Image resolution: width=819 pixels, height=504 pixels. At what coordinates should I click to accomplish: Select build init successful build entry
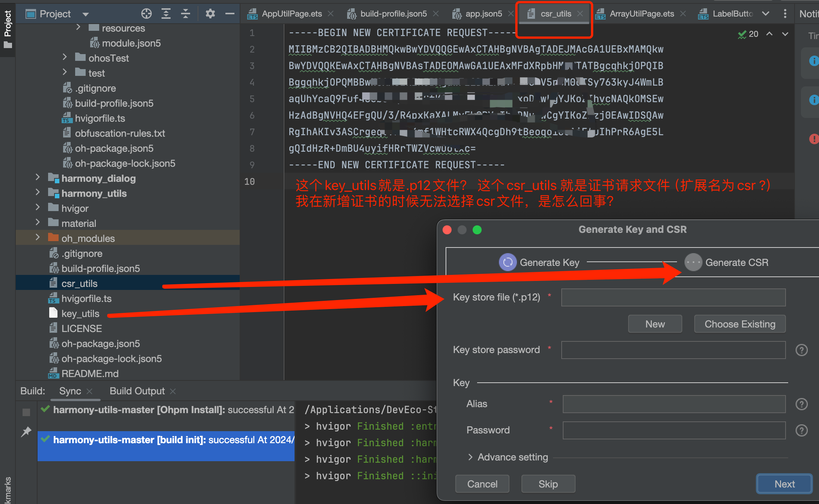pos(166,445)
